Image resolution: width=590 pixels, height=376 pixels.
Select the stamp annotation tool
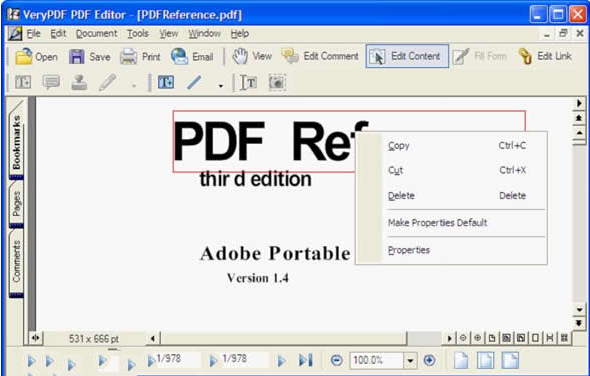pos(79,82)
